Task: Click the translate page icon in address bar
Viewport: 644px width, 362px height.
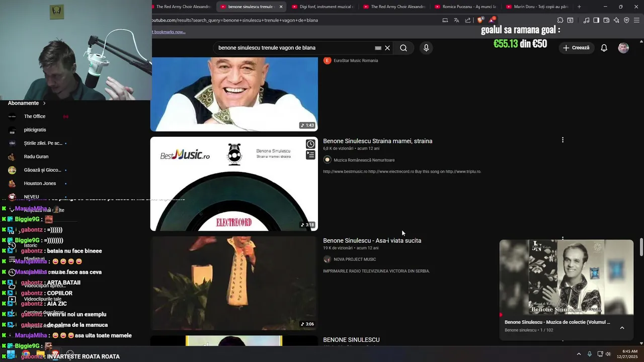Action: pyautogui.click(x=456, y=20)
